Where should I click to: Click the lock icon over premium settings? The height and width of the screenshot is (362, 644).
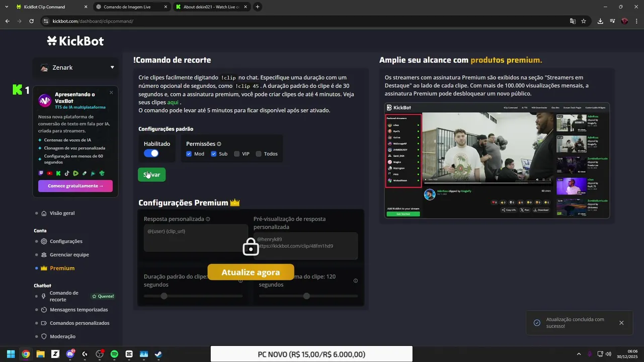(x=251, y=246)
